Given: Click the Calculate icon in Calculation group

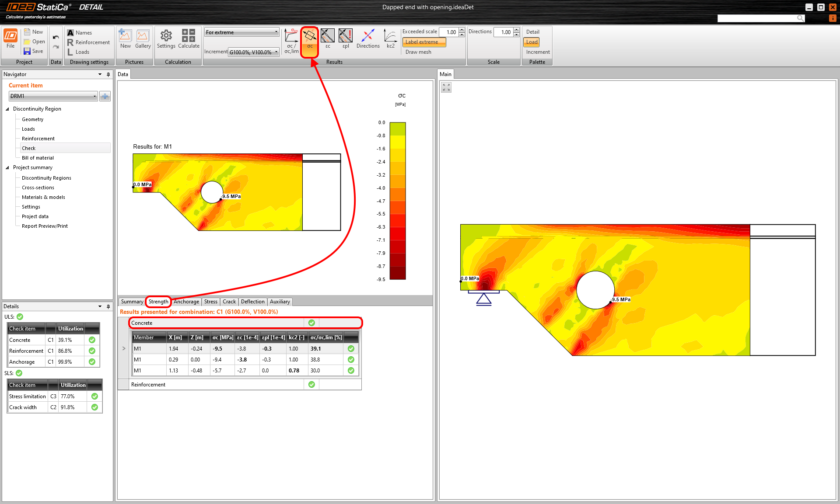Looking at the screenshot, I should (x=189, y=39).
